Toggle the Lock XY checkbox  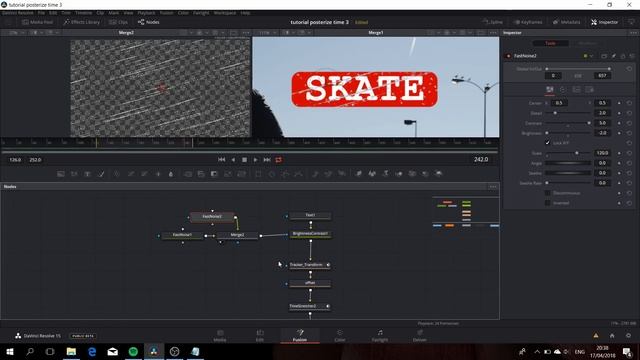548,143
